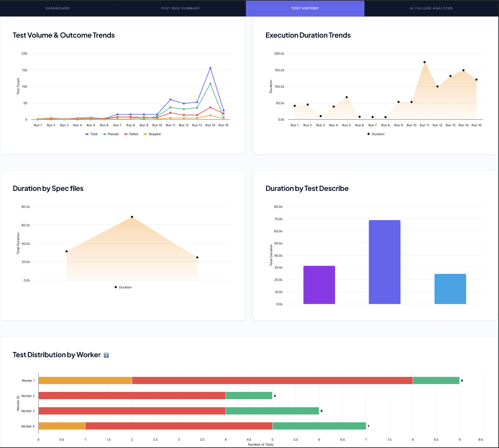Click the Run 11 point in Execution Duration Trends
This screenshot has height=448, width=499.
click(424, 62)
